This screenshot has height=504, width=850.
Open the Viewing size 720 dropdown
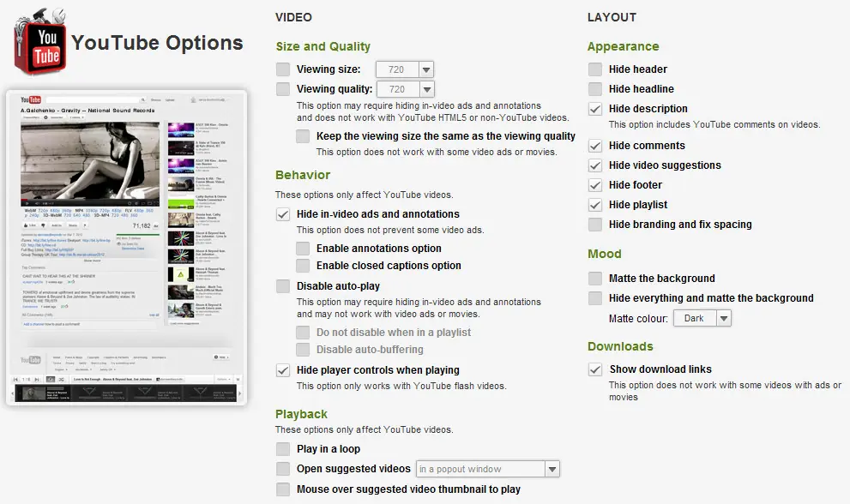(405, 69)
